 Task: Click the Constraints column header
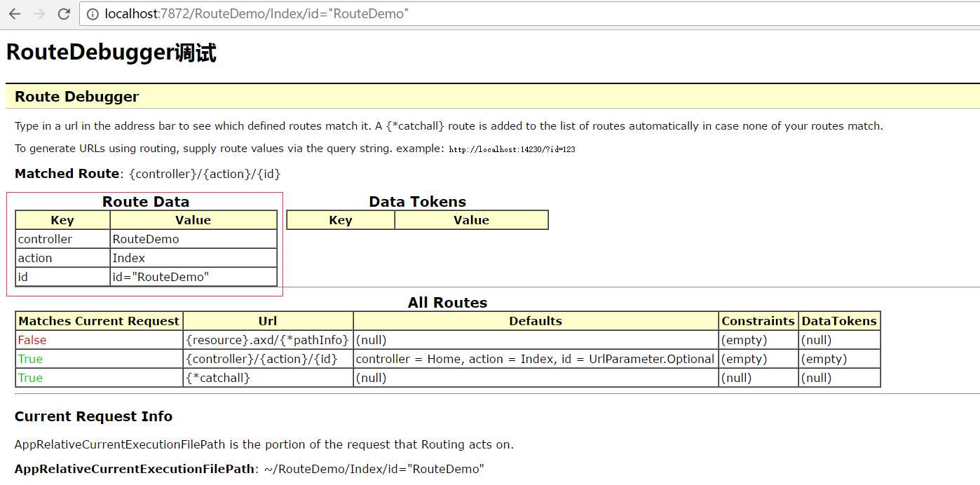point(758,321)
